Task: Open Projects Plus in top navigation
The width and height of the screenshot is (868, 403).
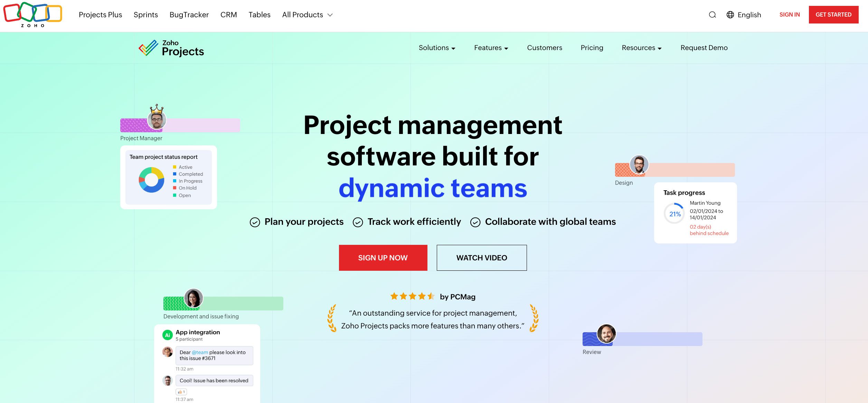Action: [x=101, y=15]
